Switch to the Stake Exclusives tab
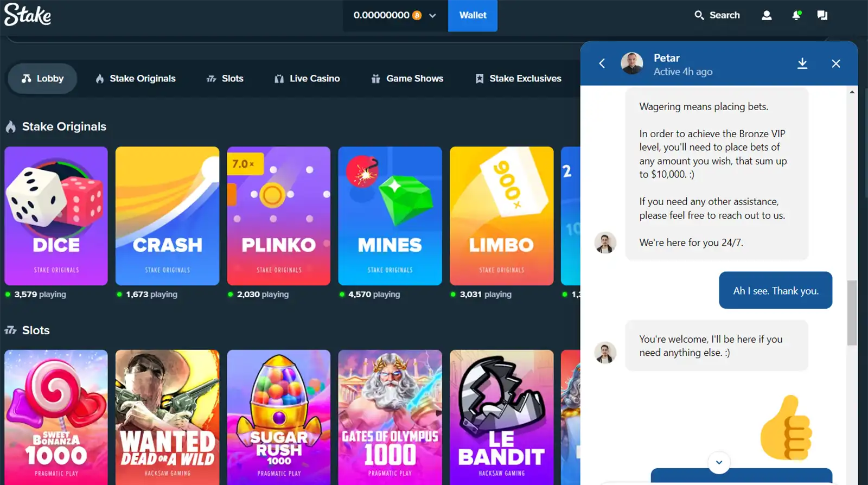 coord(518,79)
